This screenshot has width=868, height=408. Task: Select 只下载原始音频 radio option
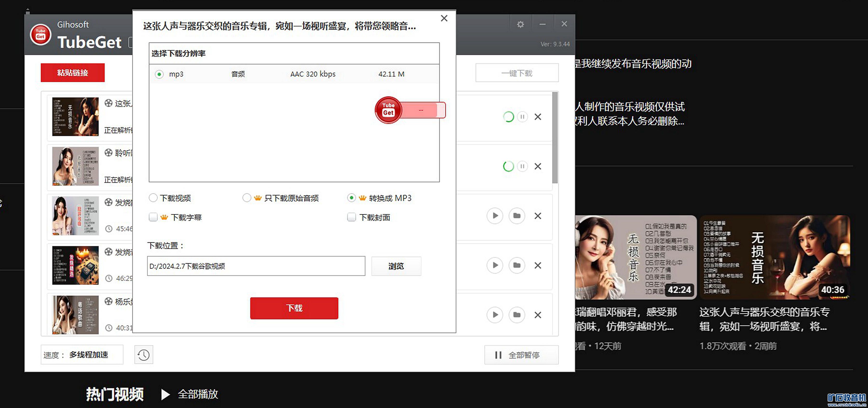click(247, 198)
